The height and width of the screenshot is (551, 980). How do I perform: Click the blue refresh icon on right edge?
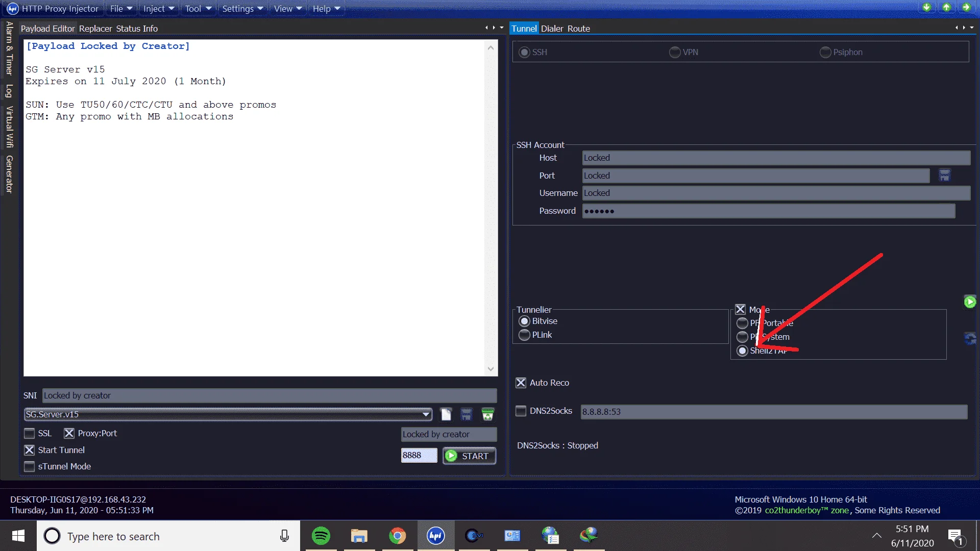click(970, 338)
